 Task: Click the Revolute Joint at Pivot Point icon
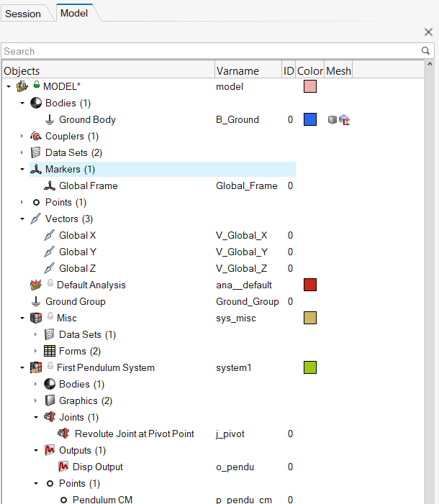click(63, 434)
